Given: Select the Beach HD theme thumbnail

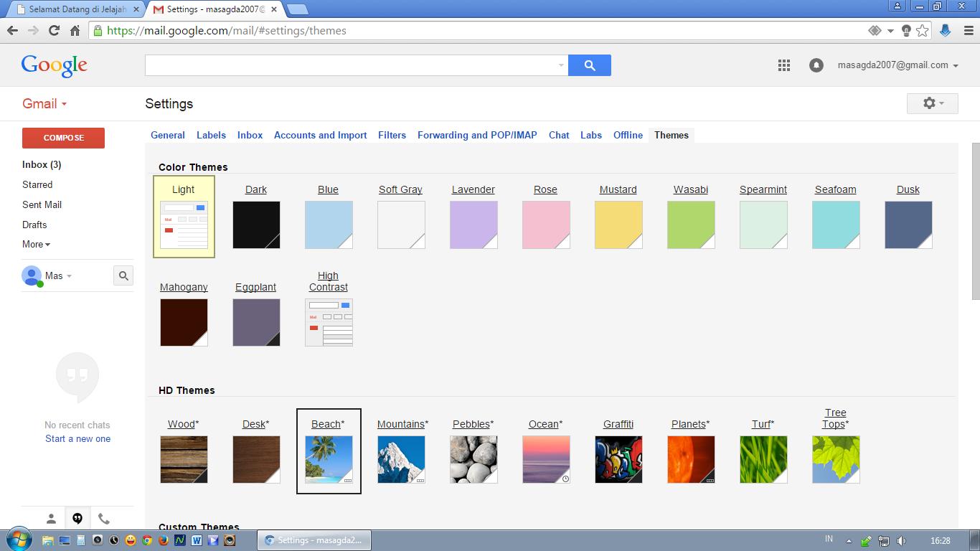Looking at the screenshot, I should pyautogui.click(x=329, y=459).
